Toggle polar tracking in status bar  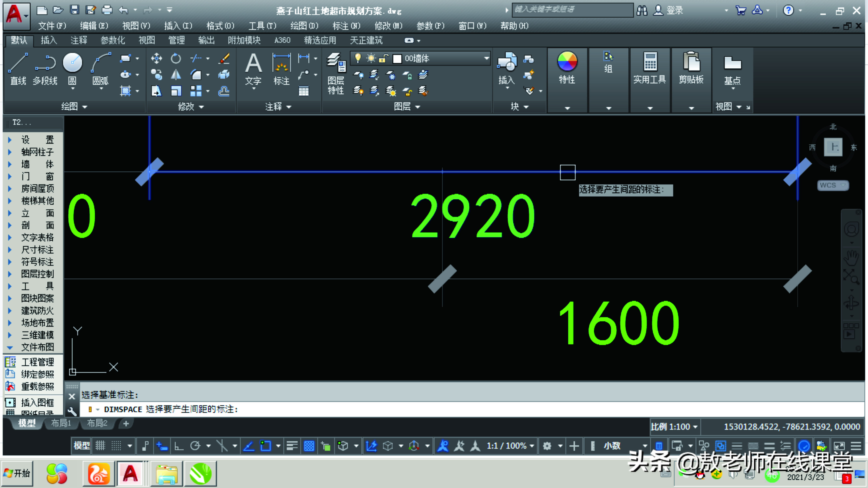tap(195, 446)
